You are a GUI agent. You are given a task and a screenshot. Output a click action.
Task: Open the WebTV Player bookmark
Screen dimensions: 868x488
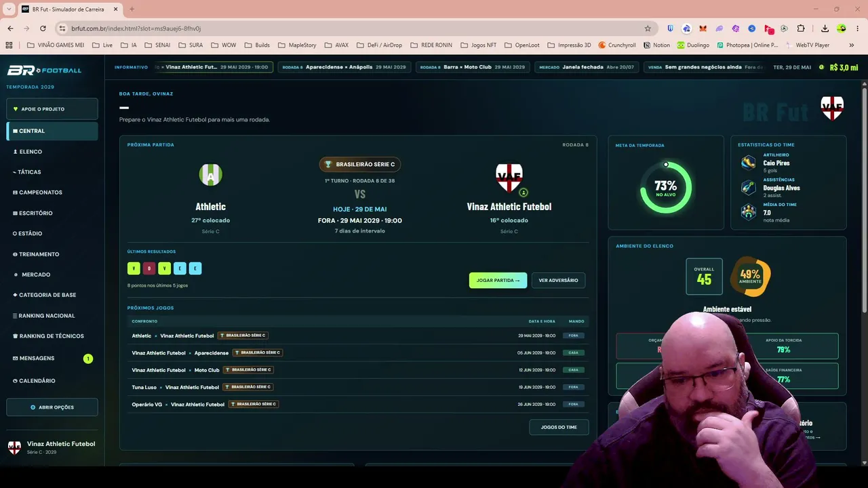pos(808,45)
